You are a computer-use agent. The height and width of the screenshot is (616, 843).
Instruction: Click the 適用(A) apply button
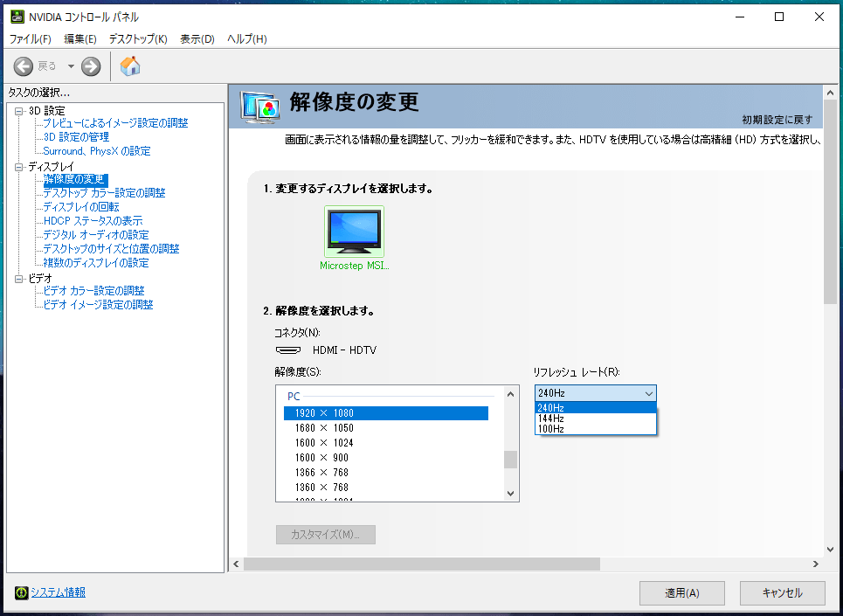pos(682,593)
